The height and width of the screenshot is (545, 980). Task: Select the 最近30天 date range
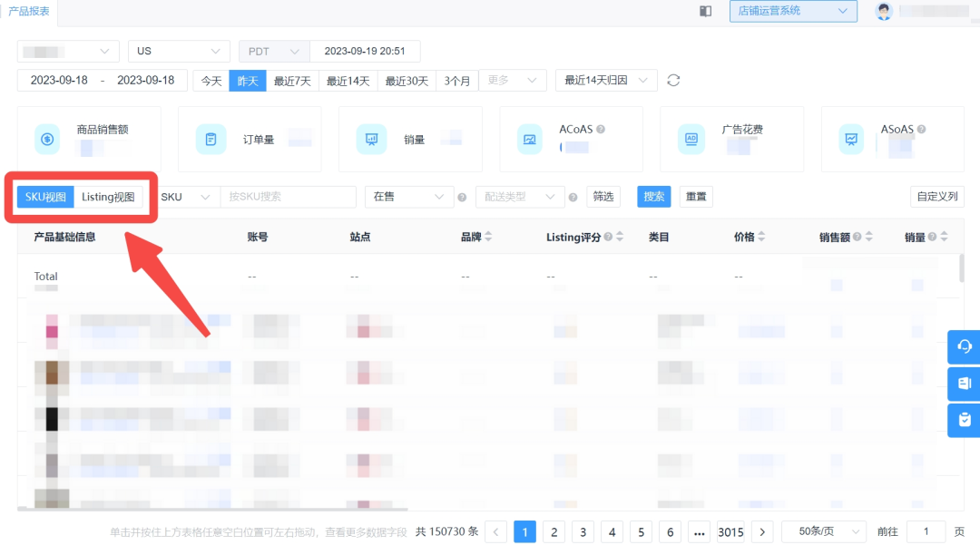[x=406, y=80]
